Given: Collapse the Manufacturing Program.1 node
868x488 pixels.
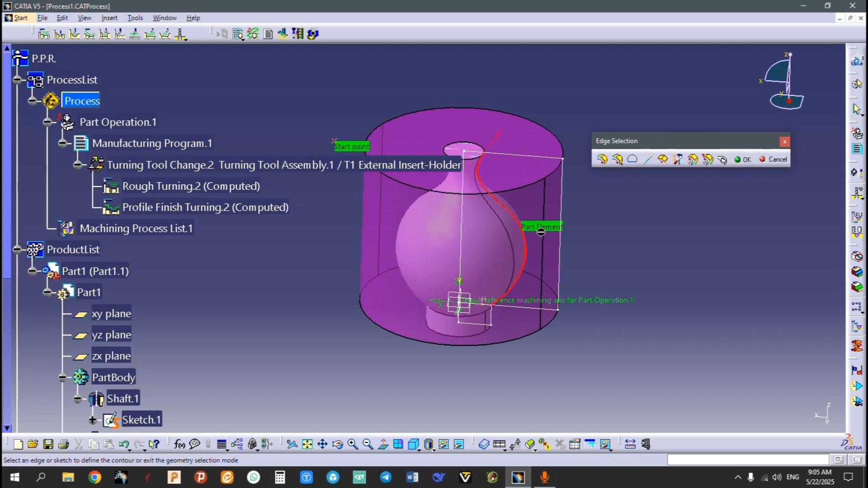Looking at the screenshot, I should coord(62,143).
